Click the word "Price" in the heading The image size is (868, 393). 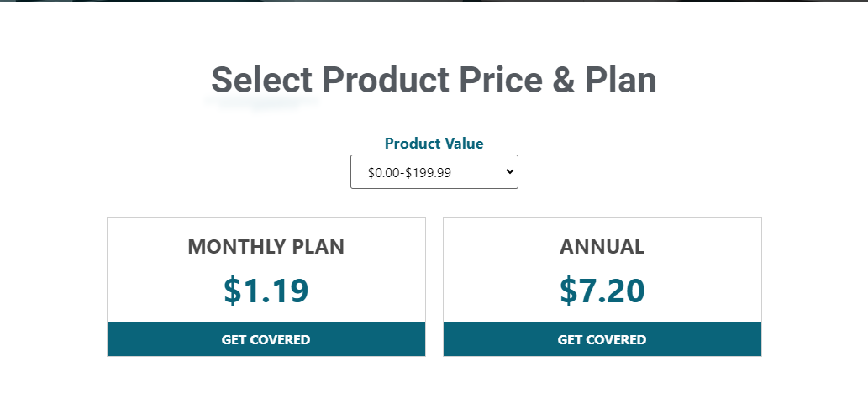click(x=502, y=81)
